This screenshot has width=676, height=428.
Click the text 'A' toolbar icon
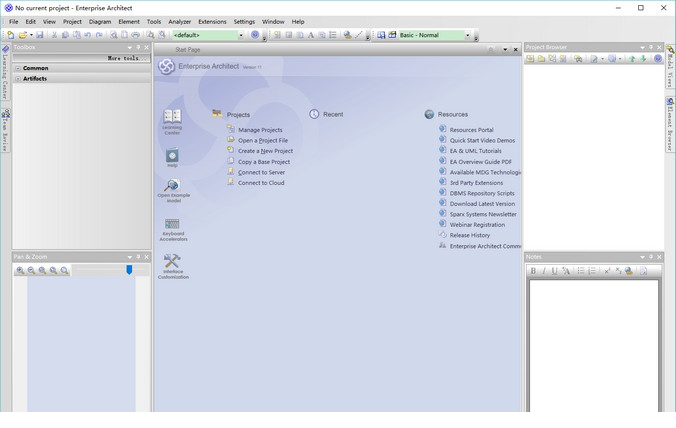coord(310,35)
